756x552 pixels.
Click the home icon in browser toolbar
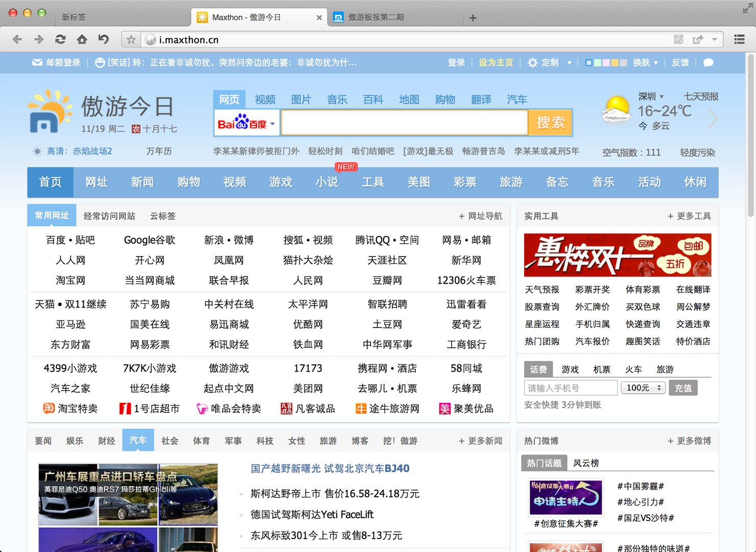82,39
